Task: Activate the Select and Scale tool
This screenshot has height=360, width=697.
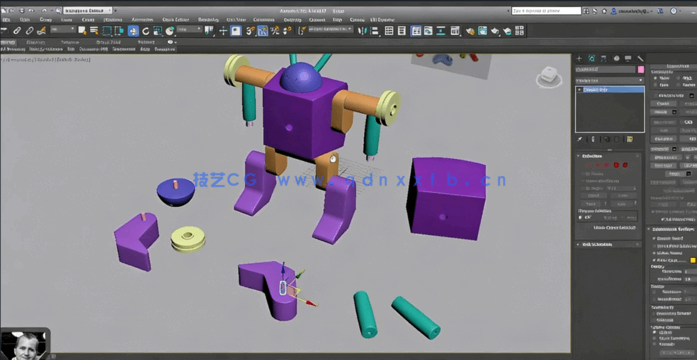Action: click(158, 31)
